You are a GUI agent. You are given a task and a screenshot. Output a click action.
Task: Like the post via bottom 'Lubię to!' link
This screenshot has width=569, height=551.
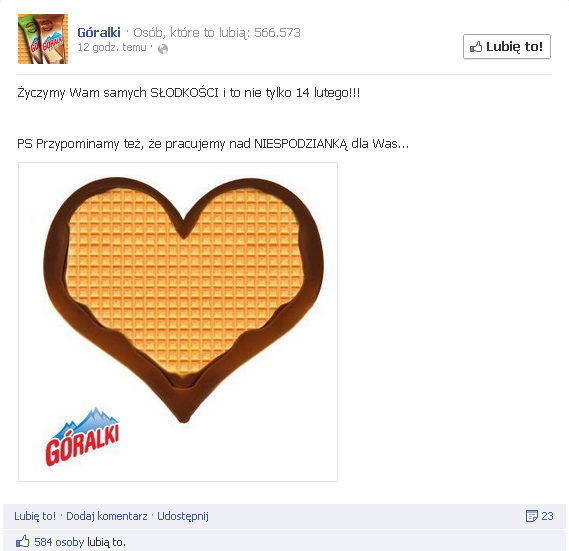pyautogui.click(x=35, y=516)
